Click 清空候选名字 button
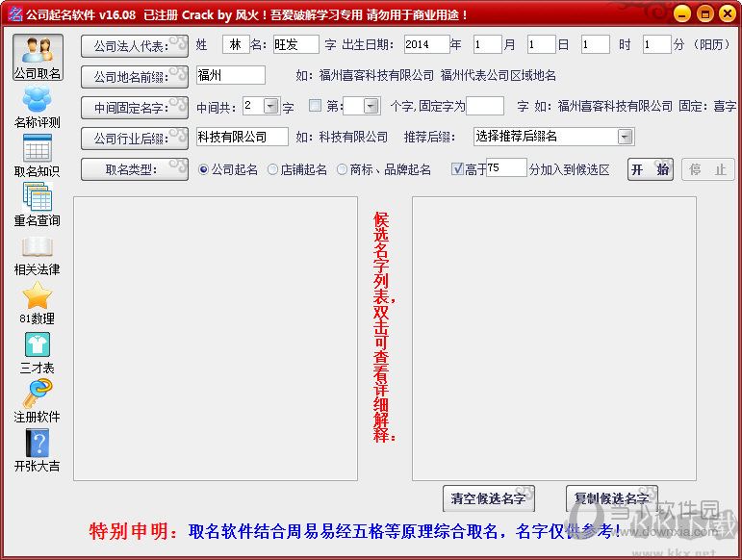This screenshot has width=742, height=560. [489, 498]
